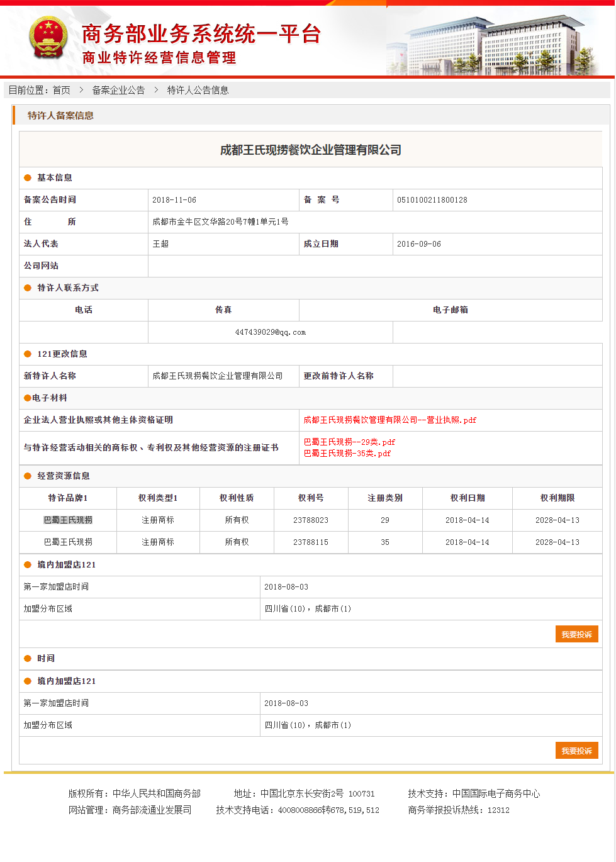
Task: Open 特许人公告信息 breadcrumb link
Action: coord(198,90)
